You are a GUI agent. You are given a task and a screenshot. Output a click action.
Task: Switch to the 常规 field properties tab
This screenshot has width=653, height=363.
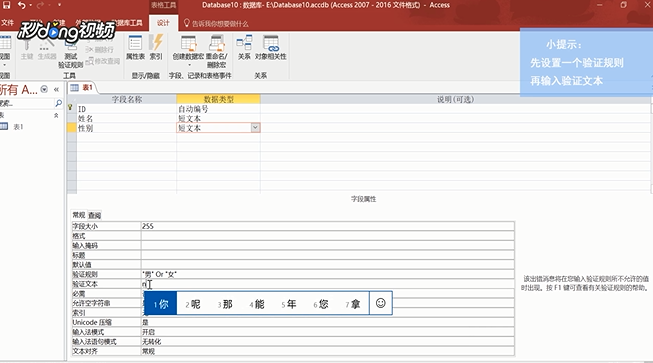tap(79, 215)
